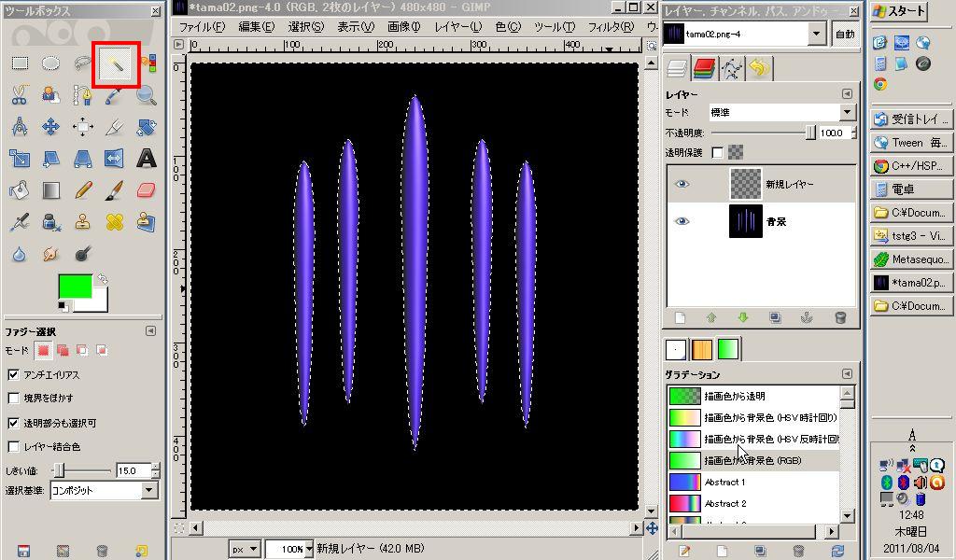Select the Airbrush tool
This screenshot has height=560, width=956.
tap(20, 222)
